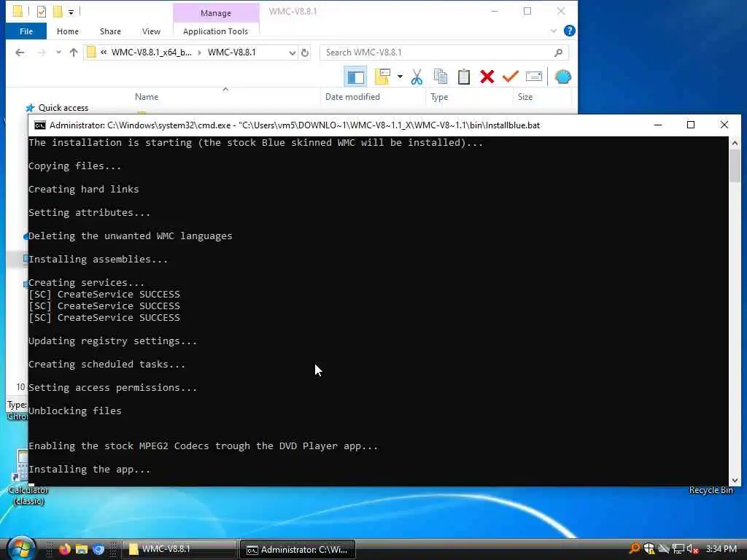Screen dimensions: 747x560
Task: Click the search magnifier icon in Explorer
Action: tap(558, 52)
